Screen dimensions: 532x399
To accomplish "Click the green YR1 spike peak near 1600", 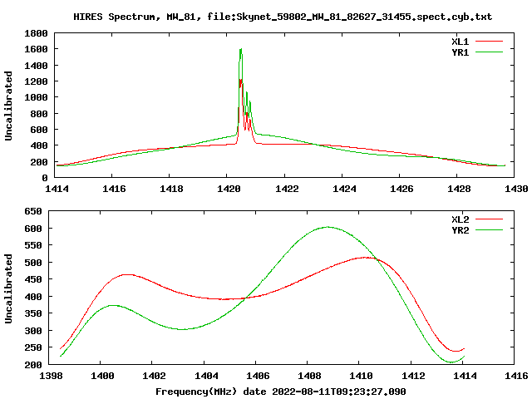I will tap(240, 50).
